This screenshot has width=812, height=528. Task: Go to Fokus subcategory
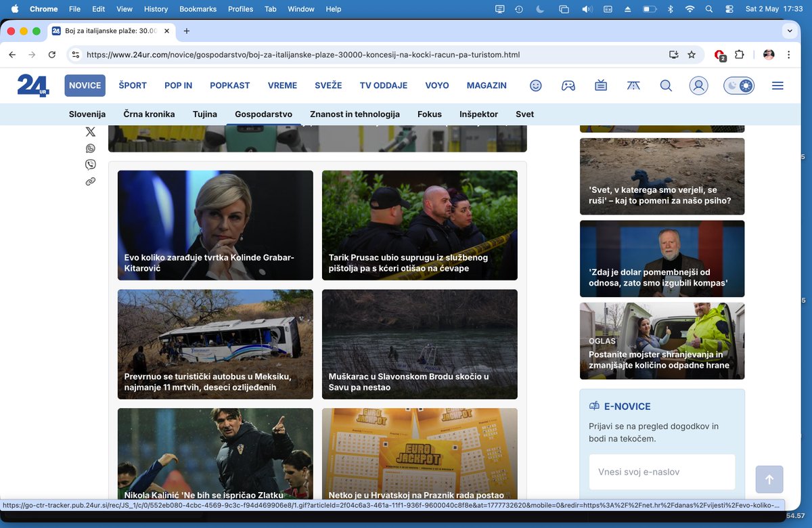(430, 114)
